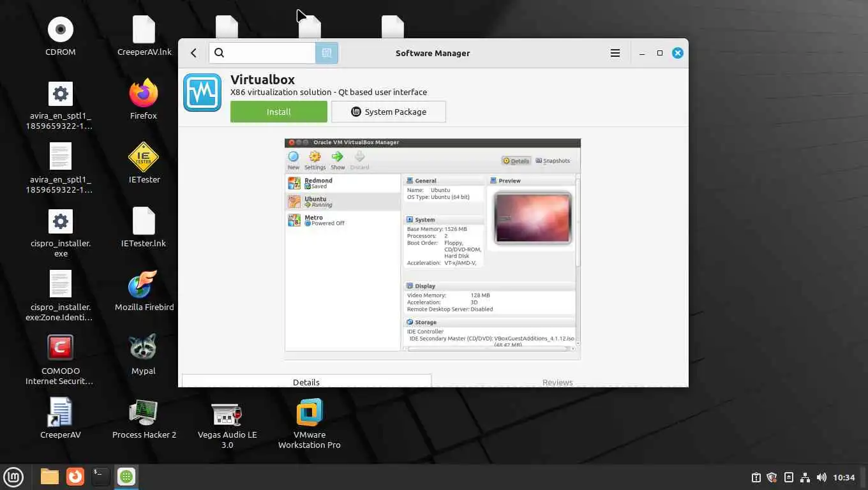Open the system reports tray icon
Viewport: 868px width, 490px height.
click(x=756, y=477)
